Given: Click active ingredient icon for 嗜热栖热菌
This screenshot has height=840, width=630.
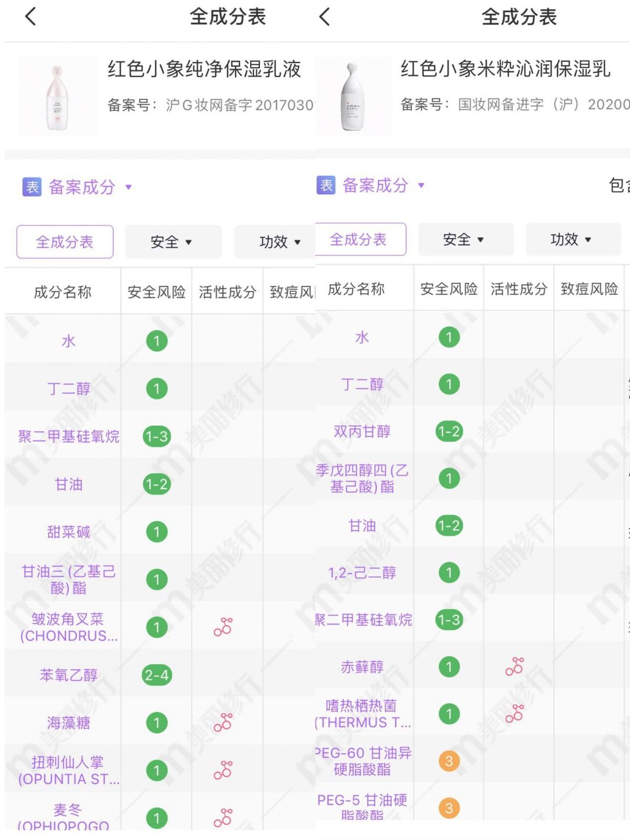Looking at the screenshot, I should [515, 713].
